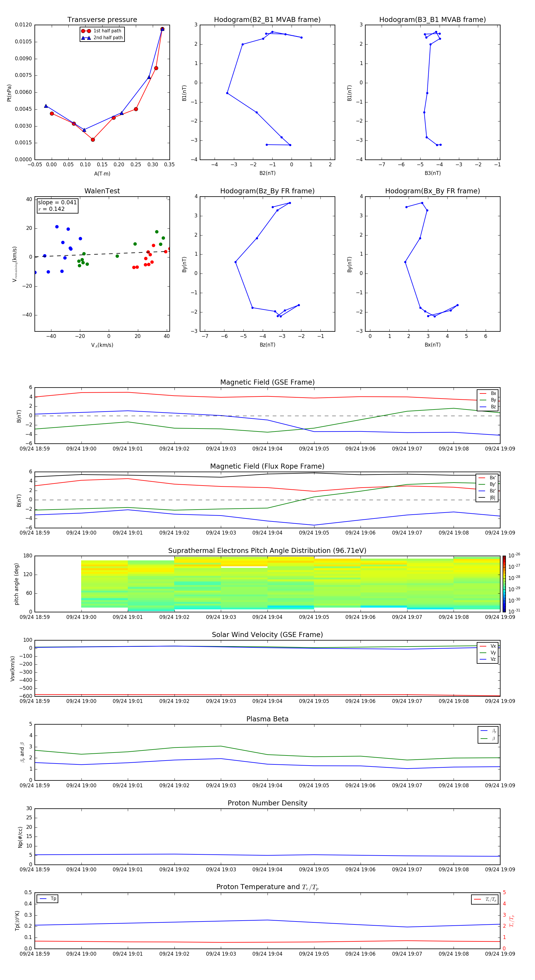Click 'pitch angle (deg)' axis label
This screenshot has width=535, height=980.
16,584
